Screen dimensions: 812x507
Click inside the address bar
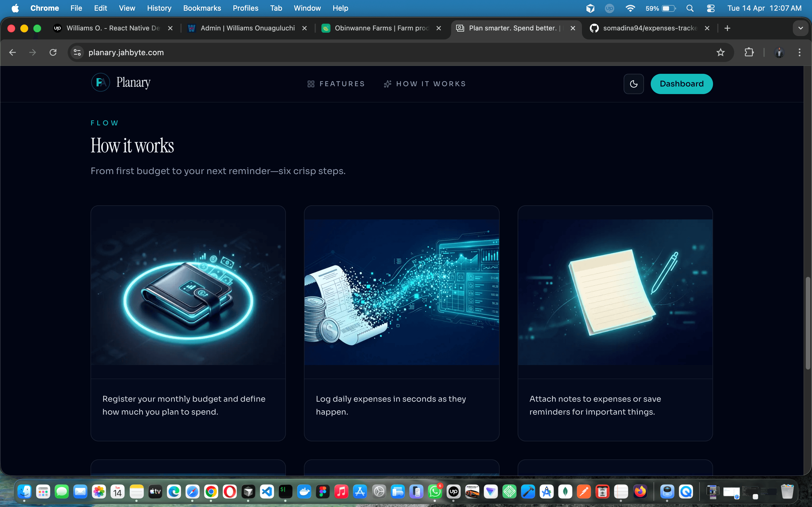(235, 52)
